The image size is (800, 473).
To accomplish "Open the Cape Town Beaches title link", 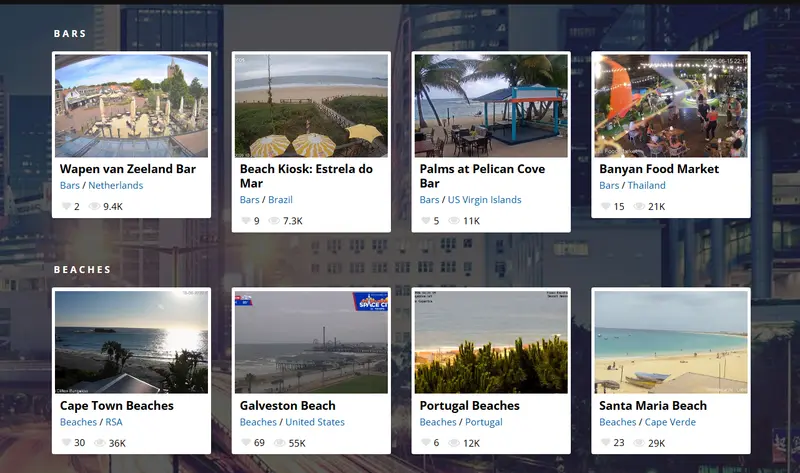I will coord(116,406).
